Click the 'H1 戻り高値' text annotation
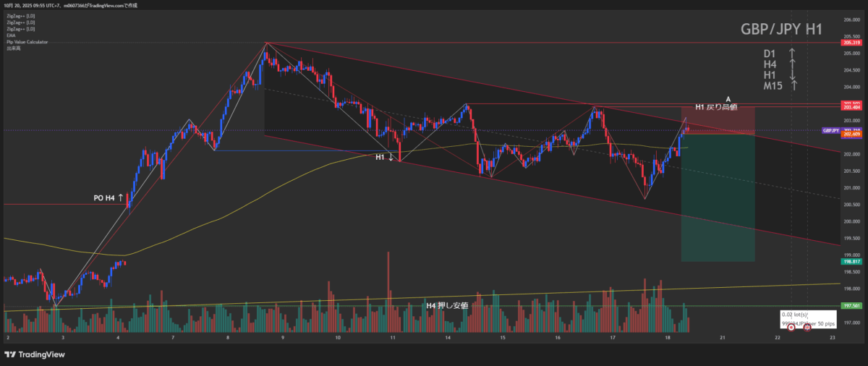 pyautogui.click(x=715, y=107)
